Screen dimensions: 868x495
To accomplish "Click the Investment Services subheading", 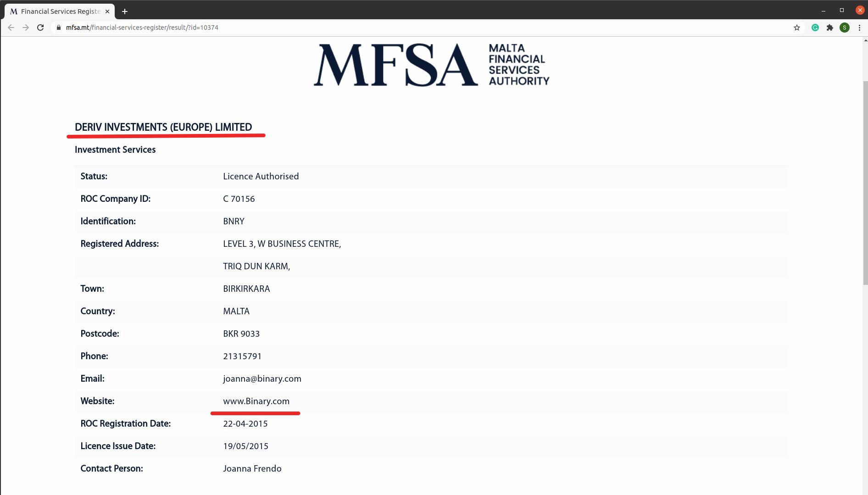I will pos(115,150).
